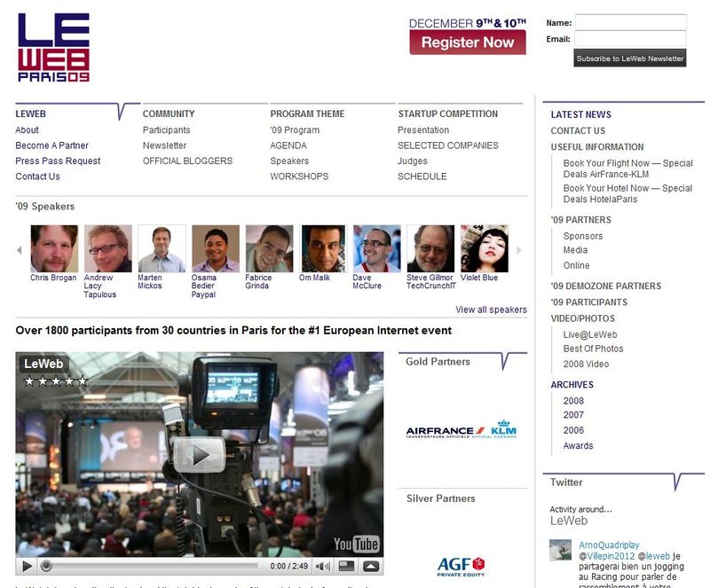Viewport: 710px width, 588px height.
Task: Go to the About page
Action: pyautogui.click(x=27, y=129)
